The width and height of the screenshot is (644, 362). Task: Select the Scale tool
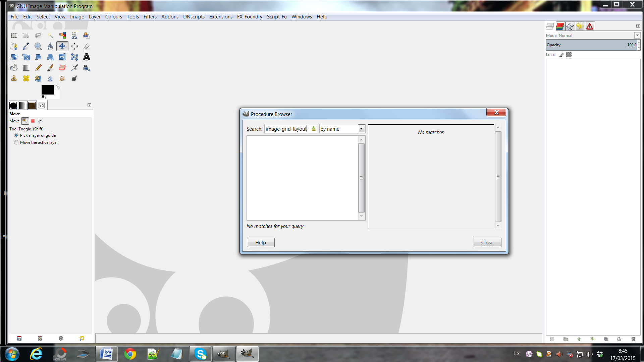(x=26, y=57)
